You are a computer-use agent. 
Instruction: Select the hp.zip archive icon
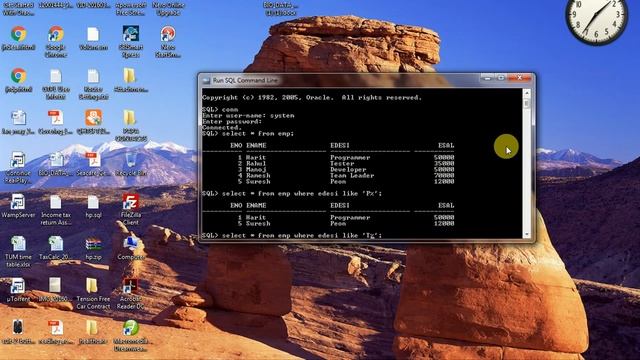93,249
